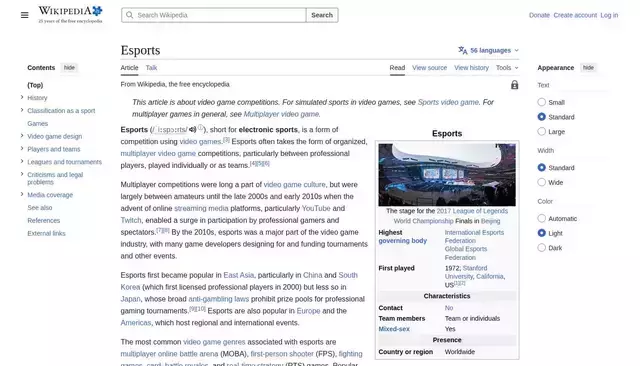This screenshot has height=366, width=640.
Task: Open the YouTube link
Action: [x=316, y=209]
